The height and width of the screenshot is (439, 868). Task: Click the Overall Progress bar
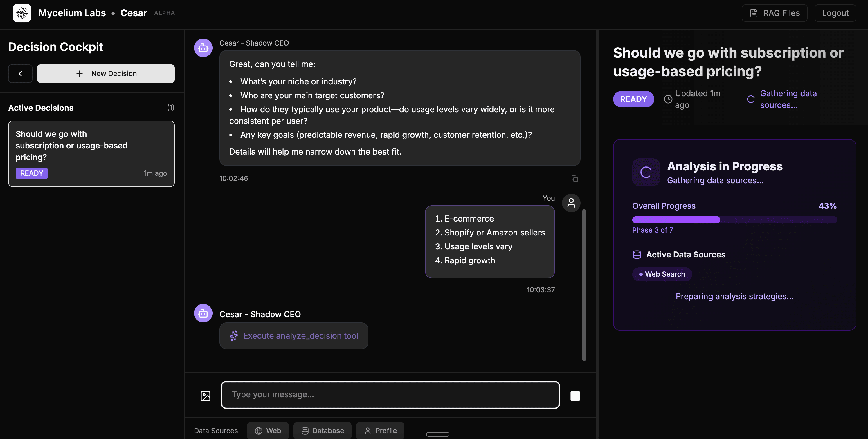click(734, 220)
